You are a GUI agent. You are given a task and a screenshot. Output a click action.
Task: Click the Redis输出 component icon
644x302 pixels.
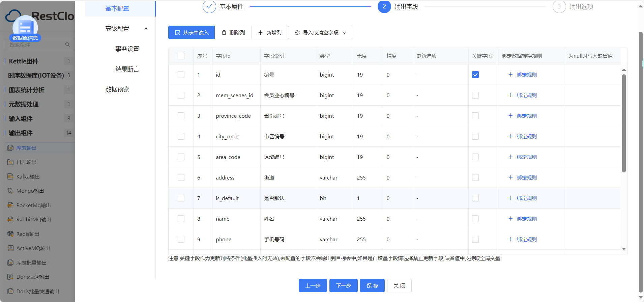click(10, 234)
